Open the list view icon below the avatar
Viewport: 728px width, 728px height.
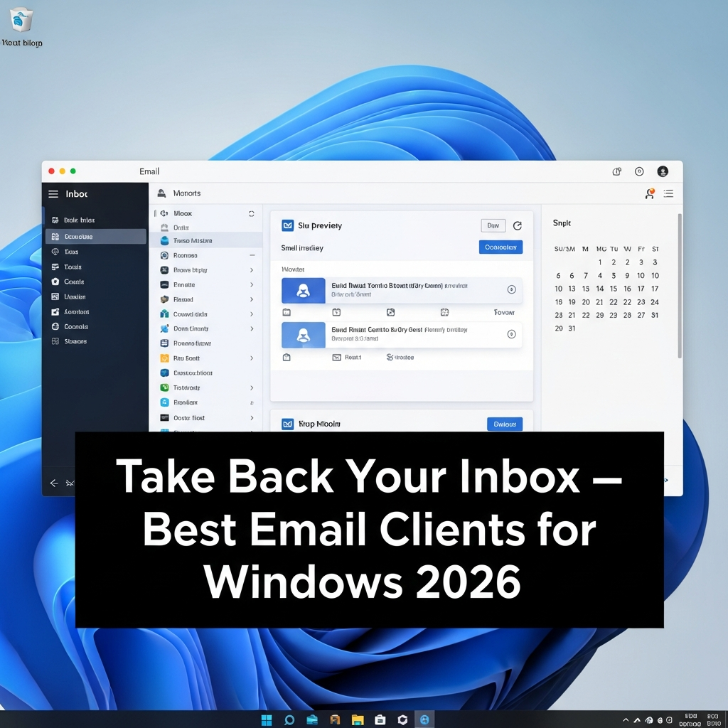[668, 193]
